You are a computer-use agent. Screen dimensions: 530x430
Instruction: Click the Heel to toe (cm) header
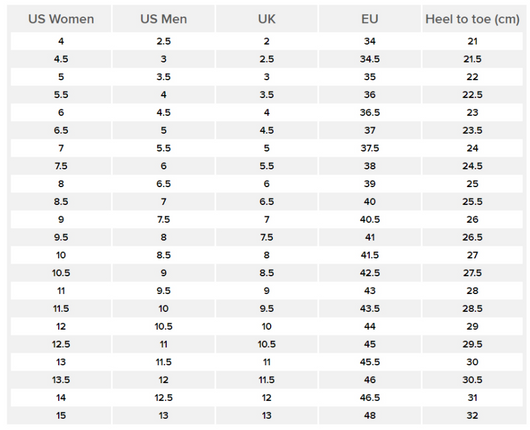coord(472,19)
